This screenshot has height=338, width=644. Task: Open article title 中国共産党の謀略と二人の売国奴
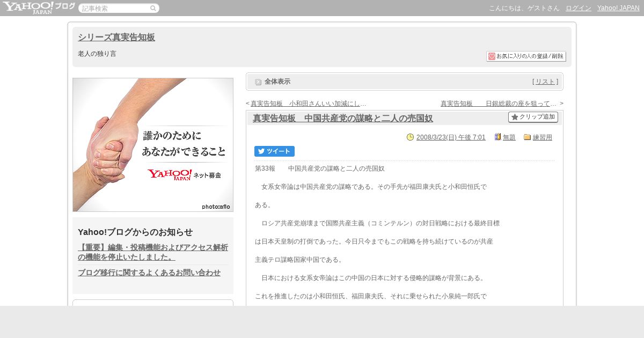343,119
